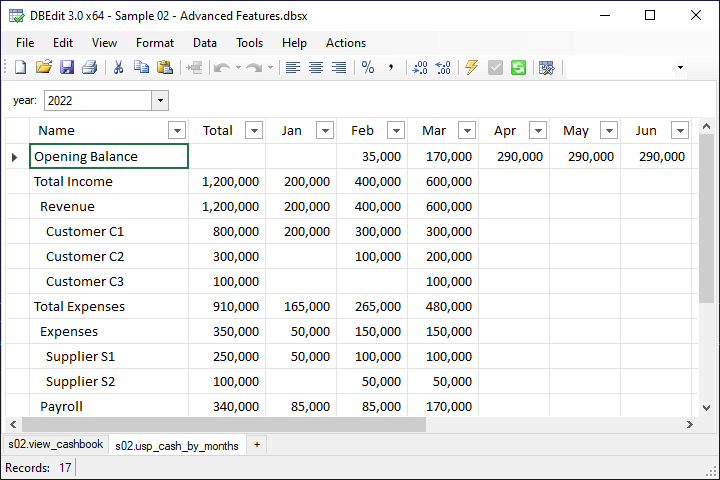Click the Redo arrow icon
The width and height of the screenshot is (720, 480).
[254, 68]
